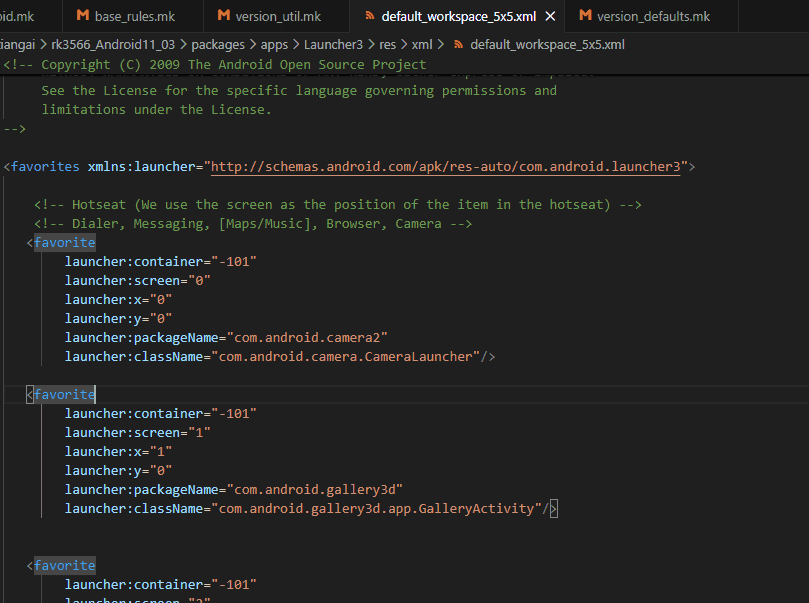Select the default_workspace_5x5.xml breadcrumb filename

click(x=547, y=45)
